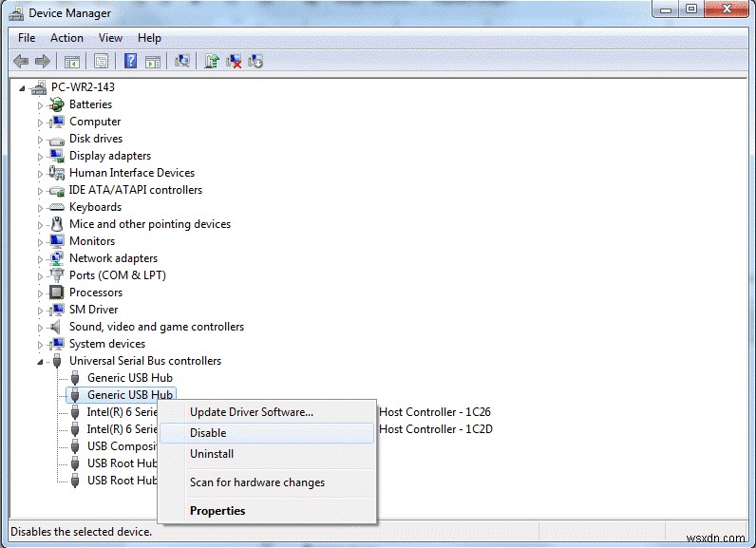This screenshot has height=548, width=756.
Task: Open the Help menu
Action: [x=149, y=38]
